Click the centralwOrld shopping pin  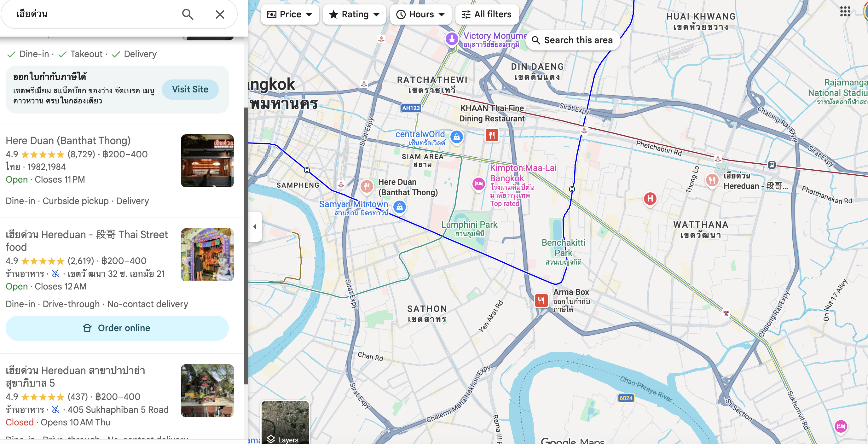(x=456, y=137)
